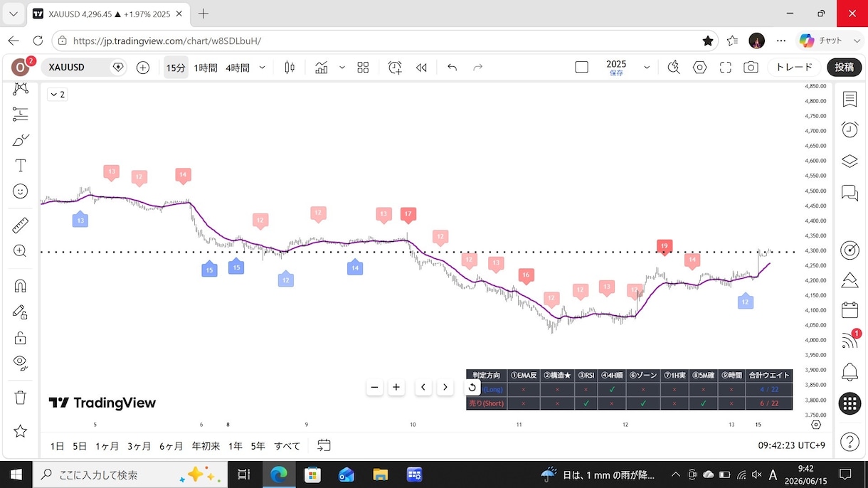Click the browser address bar URL
868x488 pixels.
point(167,41)
